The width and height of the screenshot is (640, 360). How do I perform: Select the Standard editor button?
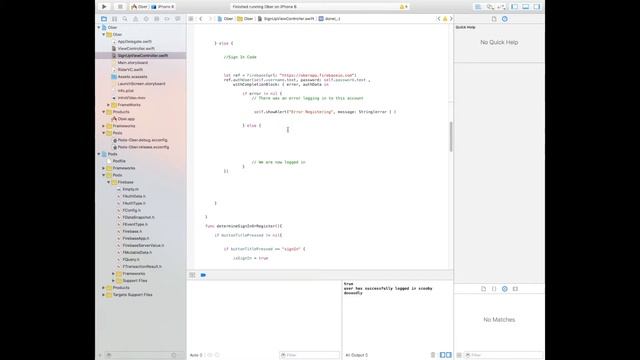pyautogui.click(x=478, y=7)
